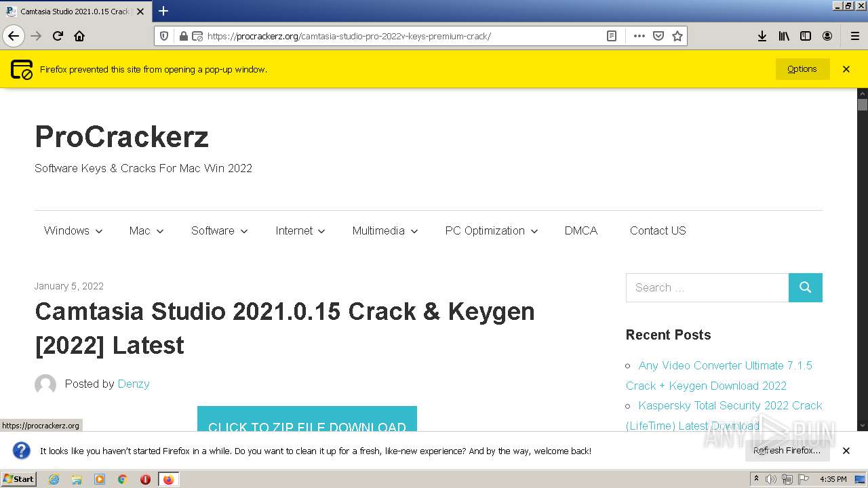Screen dimensions: 868x488
Task: Bookmark this page with star
Action: [x=677, y=36]
